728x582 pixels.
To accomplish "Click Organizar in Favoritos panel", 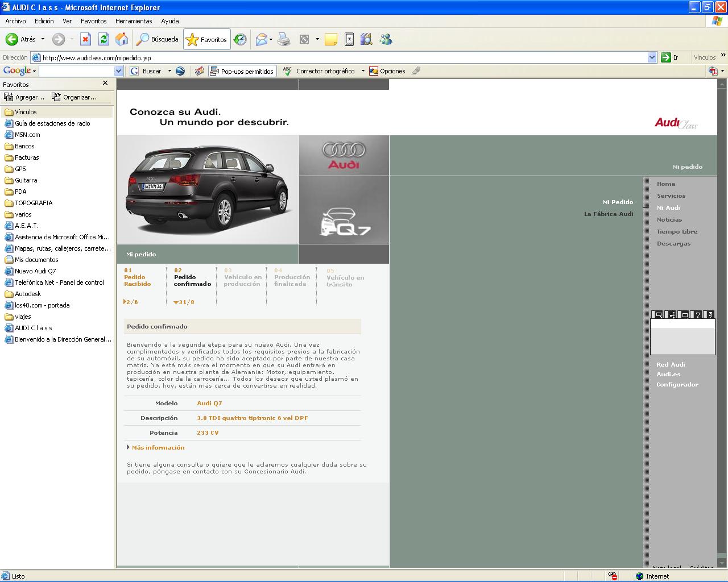I will (74, 97).
